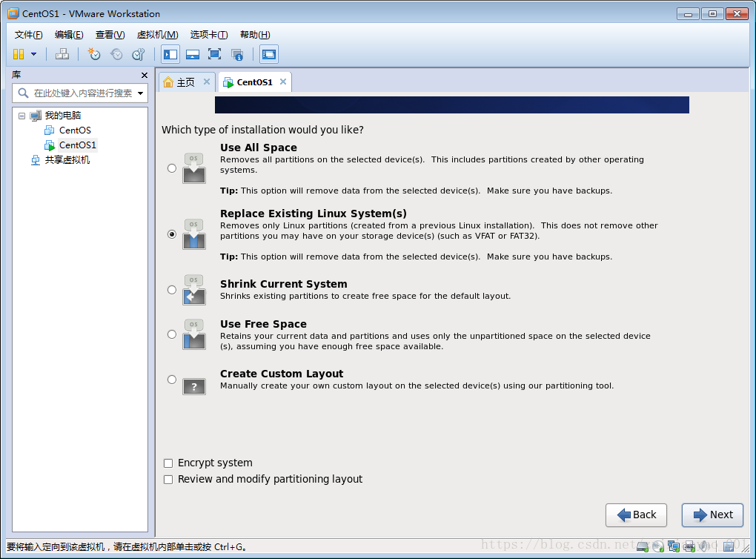This screenshot has height=559, width=756.
Task: Revert to the previous snapshot
Action: [116, 54]
